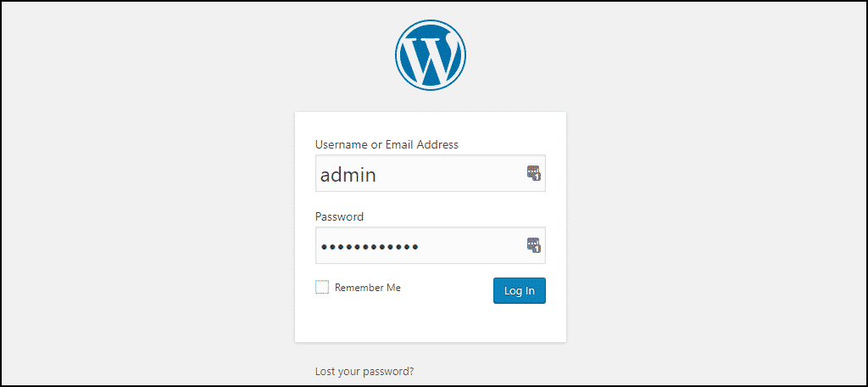
Task: Click the Username or Email Address label
Action: pos(387,145)
